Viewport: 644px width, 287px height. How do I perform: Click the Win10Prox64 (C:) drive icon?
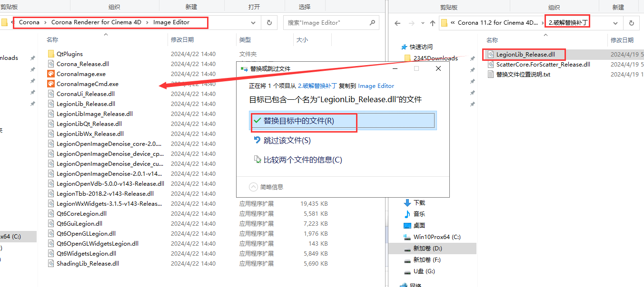[x=407, y=237]
